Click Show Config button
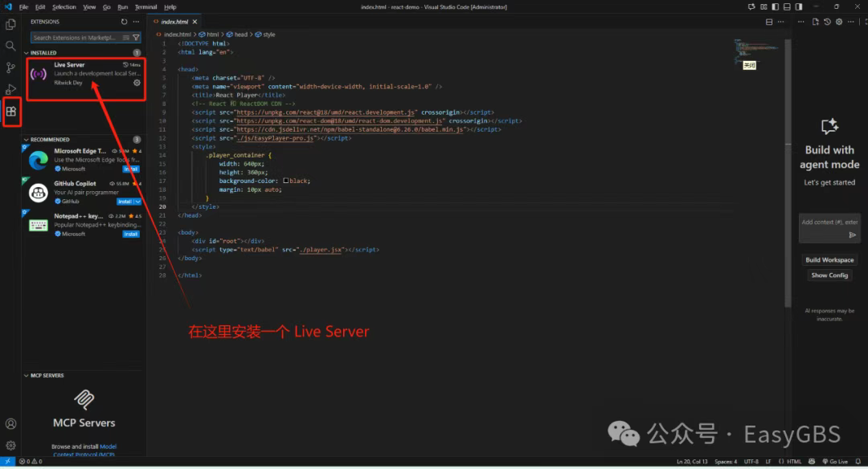 [x=829, y=275]
